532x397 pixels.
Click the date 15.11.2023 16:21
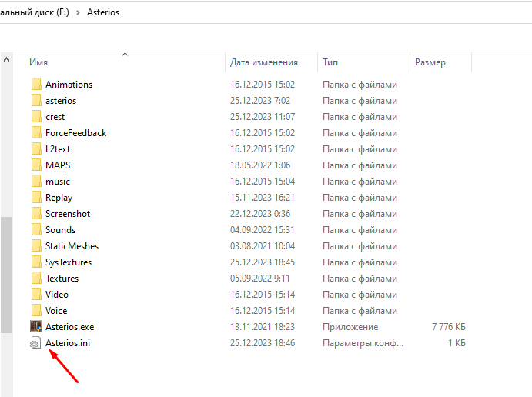pos(263,198)
